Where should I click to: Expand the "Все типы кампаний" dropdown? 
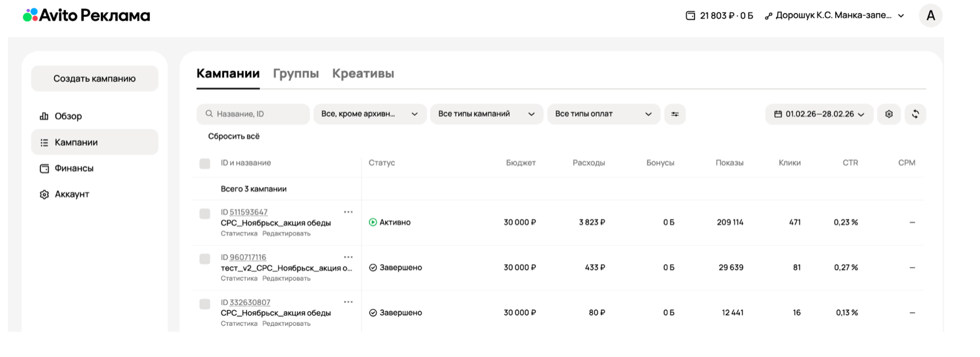point(486,114)
